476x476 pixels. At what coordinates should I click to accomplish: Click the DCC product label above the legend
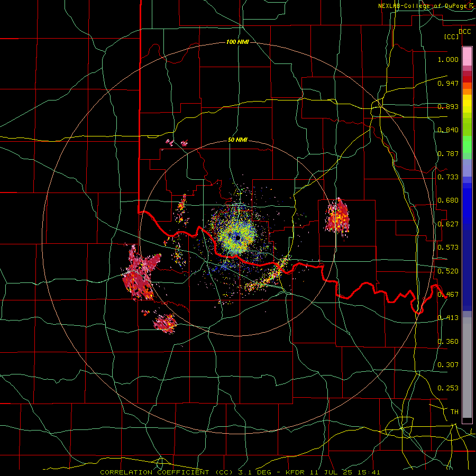[x=464, y=32]
